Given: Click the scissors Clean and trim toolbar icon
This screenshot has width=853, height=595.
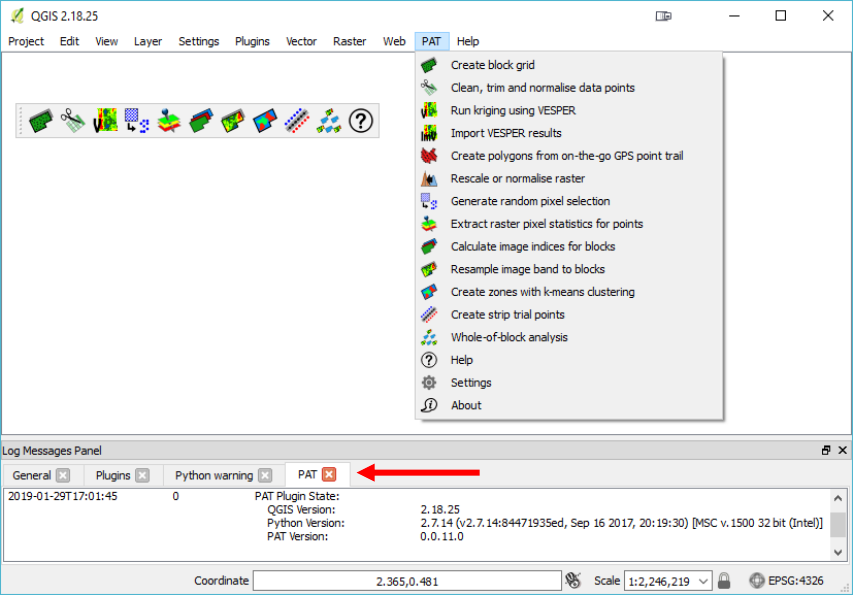Looking at the screenshot, I should pyautogui.click(x=73, y=121).
